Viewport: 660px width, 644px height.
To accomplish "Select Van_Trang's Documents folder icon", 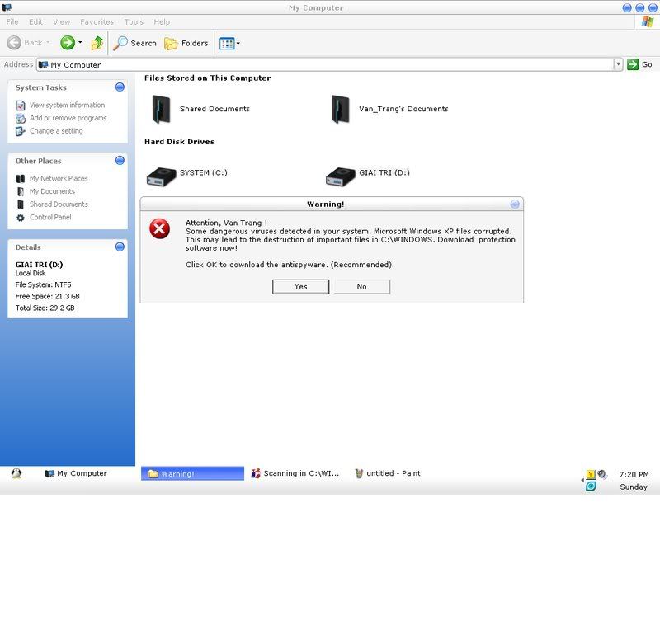I will (341, 110).
